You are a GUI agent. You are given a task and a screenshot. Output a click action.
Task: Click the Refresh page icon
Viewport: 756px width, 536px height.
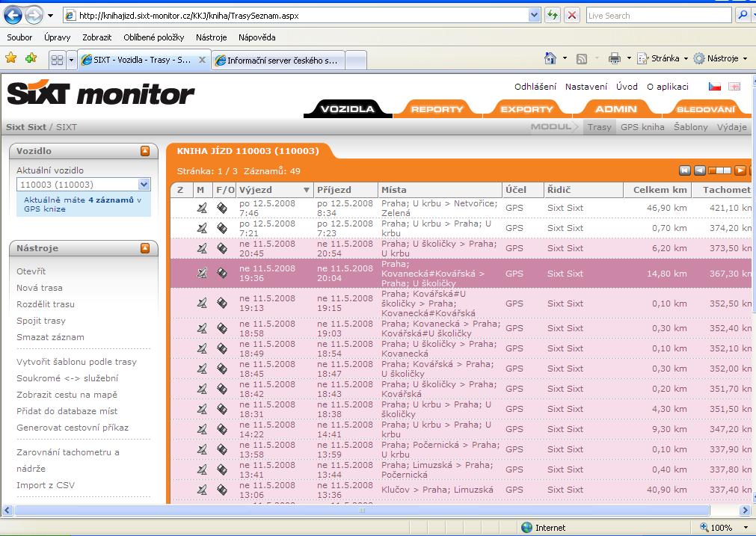[553, 16]
